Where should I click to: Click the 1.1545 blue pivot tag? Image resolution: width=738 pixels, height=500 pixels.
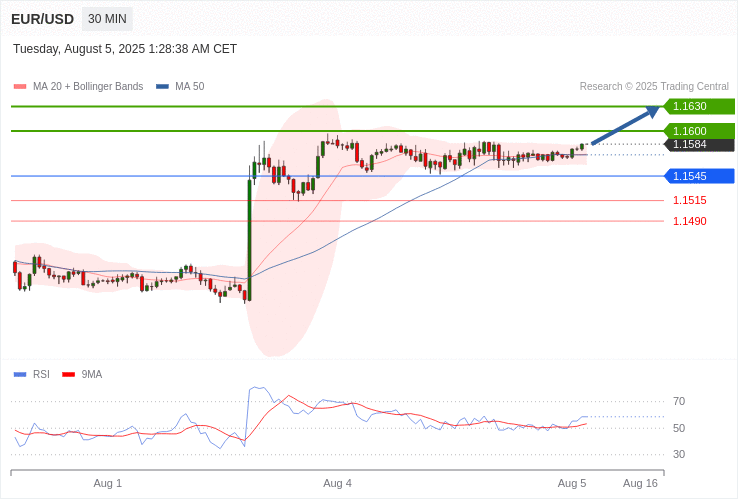tap(699, 176)
